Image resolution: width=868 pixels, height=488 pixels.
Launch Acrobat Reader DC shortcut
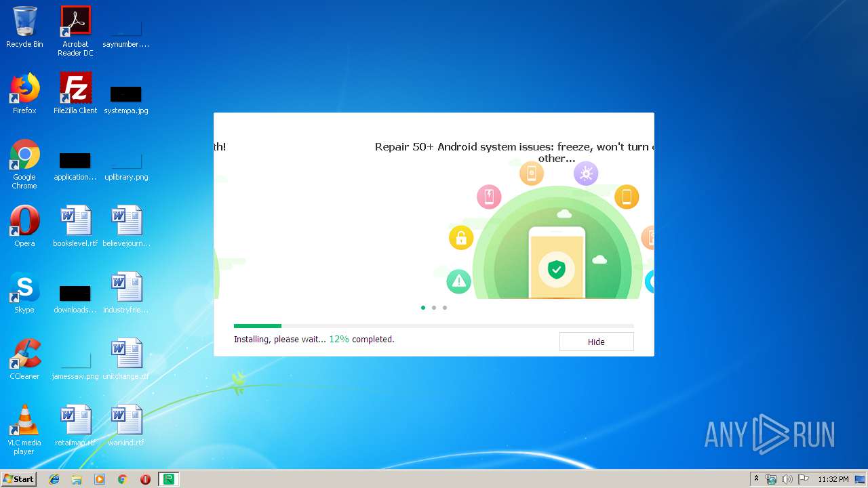(75, 31)
